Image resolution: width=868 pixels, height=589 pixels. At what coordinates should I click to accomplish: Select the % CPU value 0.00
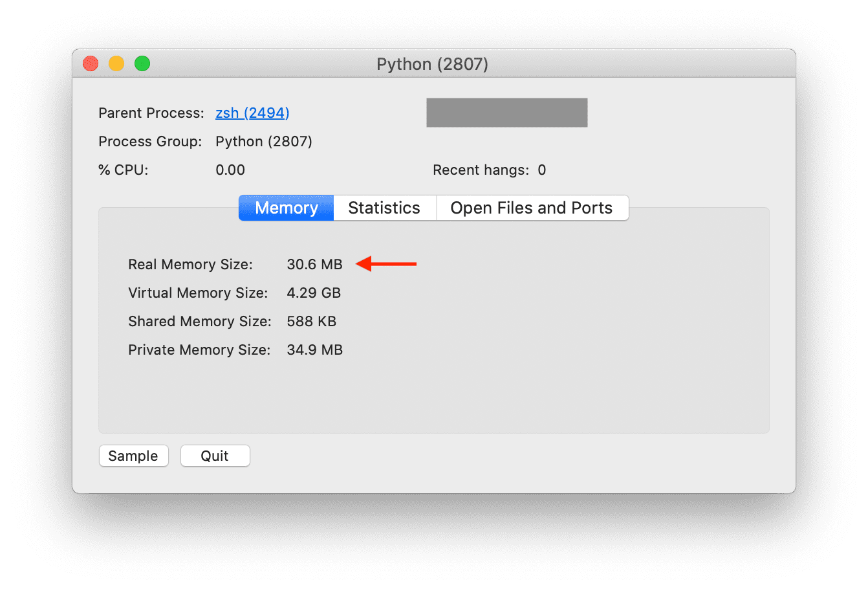click(x=230, y=170)
